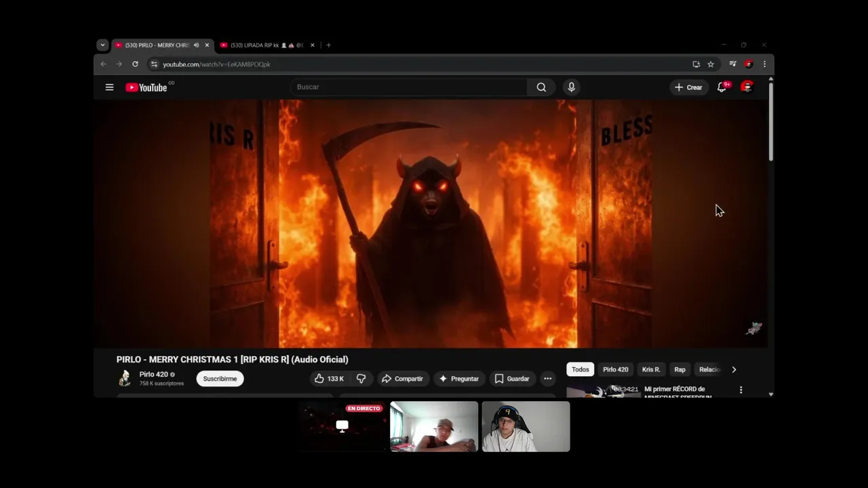Viewport: 868px width, 488px height.
Task: Close the PIRLO - MERRY CHRISTMAS tab
Action: (x=207, y=45)
